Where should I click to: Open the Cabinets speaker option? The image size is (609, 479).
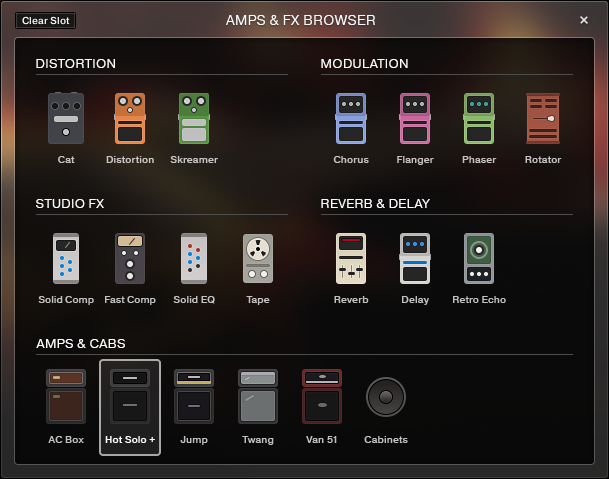coord(386,398)
